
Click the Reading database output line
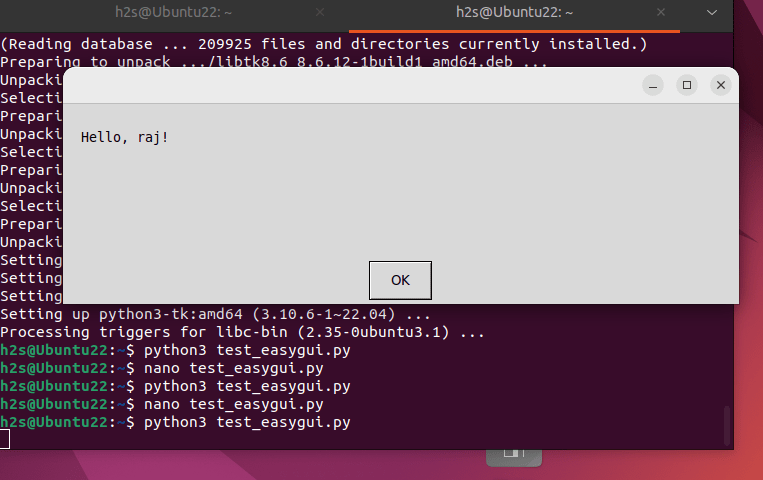324,44
